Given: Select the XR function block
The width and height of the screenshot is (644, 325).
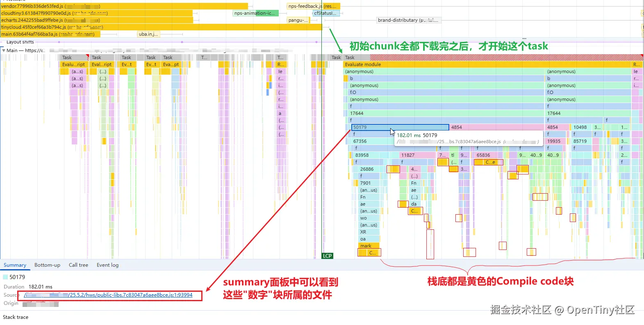Looking at the screenshot, I should [x=369, y=232].
